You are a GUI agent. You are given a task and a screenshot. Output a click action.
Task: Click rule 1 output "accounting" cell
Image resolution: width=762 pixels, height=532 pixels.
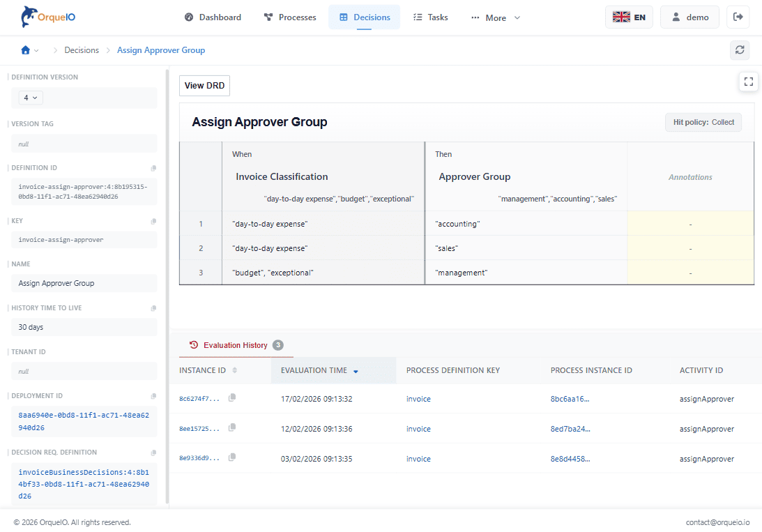coord(526,224)
